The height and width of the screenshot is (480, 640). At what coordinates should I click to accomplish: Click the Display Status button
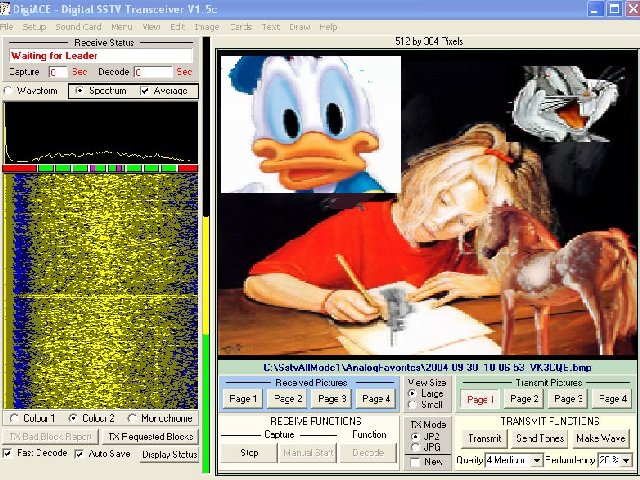point(170,454)
